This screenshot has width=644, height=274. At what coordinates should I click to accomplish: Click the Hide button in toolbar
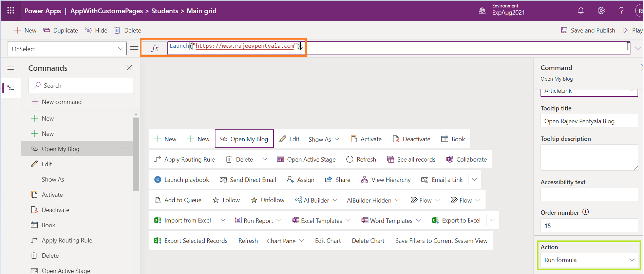tap(96, 30)
